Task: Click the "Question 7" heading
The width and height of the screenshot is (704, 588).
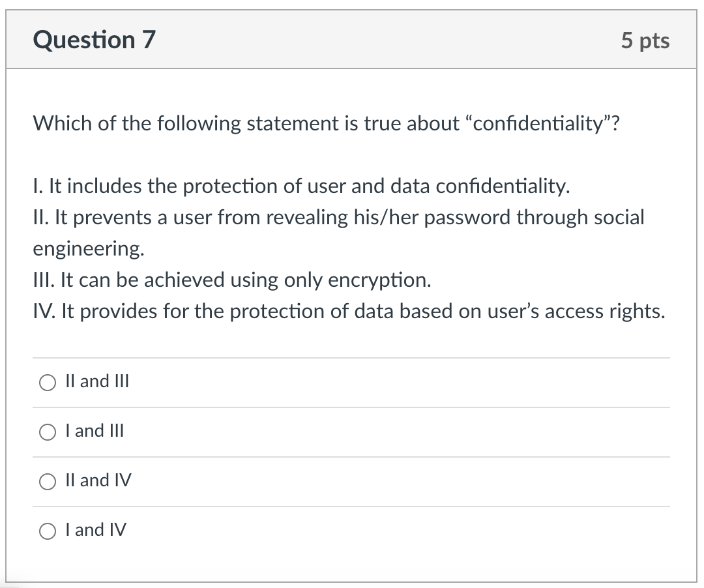Action: click(95, 40)
